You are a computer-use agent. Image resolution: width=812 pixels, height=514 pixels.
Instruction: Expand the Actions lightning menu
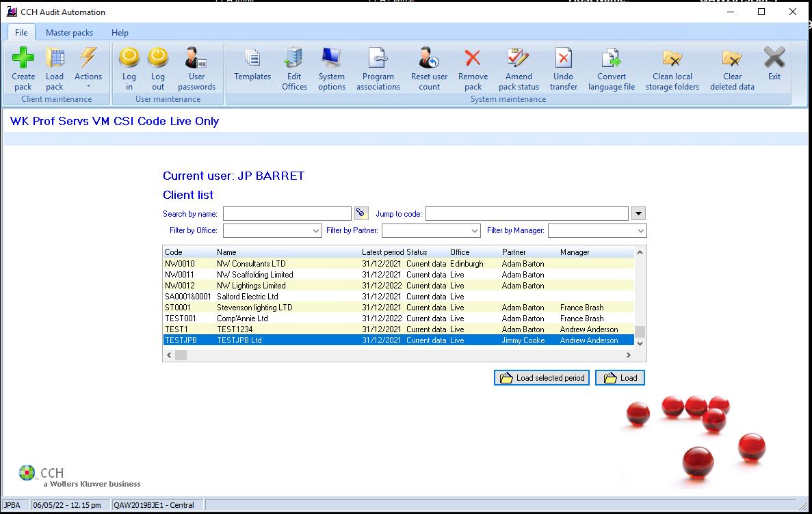(x=88, y=67)
